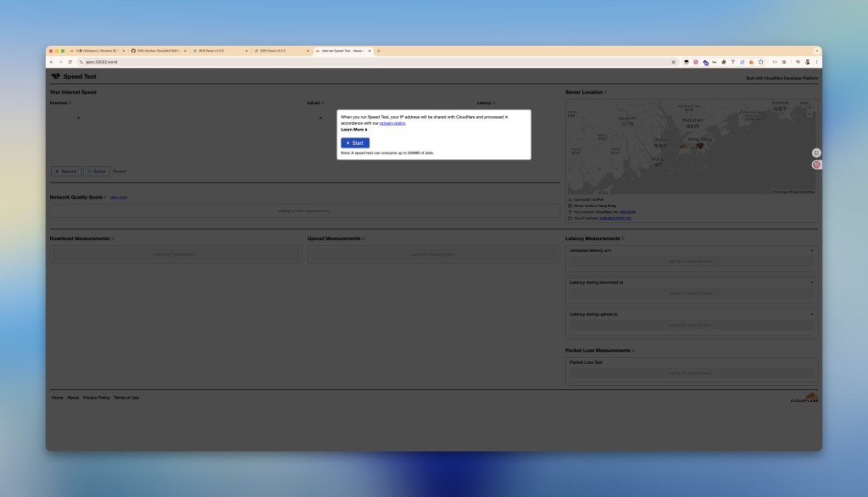Open the privacy policy link in dialog
The height and width of the screenshot is (497, 868).
[392, 123]
